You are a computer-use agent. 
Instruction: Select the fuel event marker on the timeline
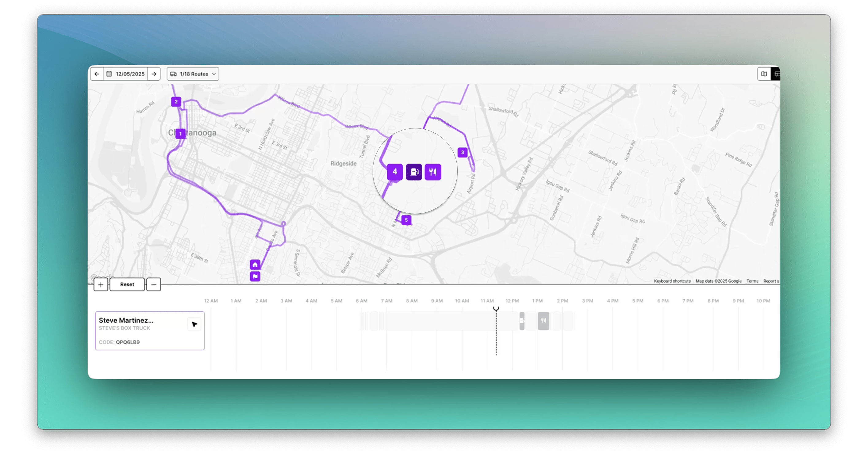tap(522, 321)
